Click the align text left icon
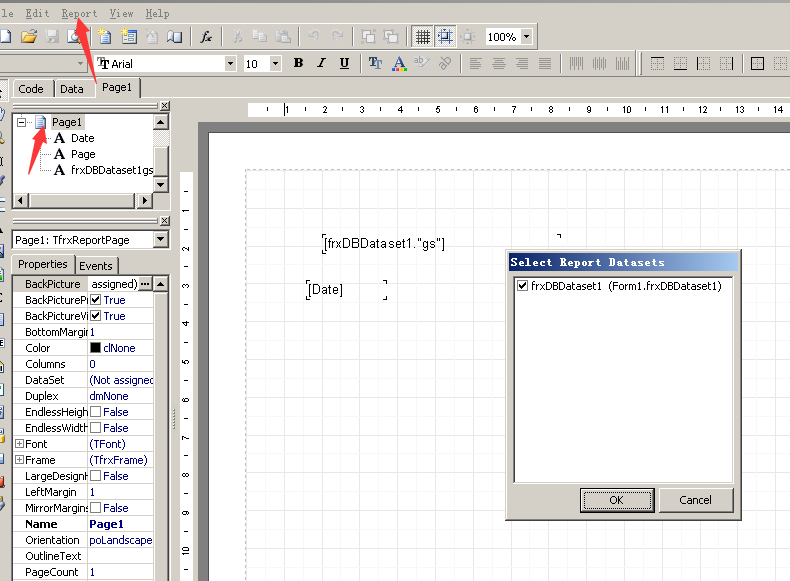The height and width of the screenshot is (581, 790). pos(476,63)
